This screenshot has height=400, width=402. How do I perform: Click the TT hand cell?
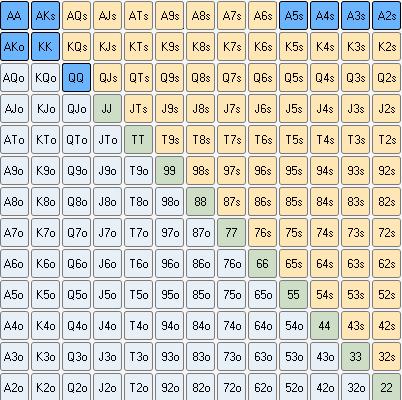pyautogui.click(x=138, y=139)
